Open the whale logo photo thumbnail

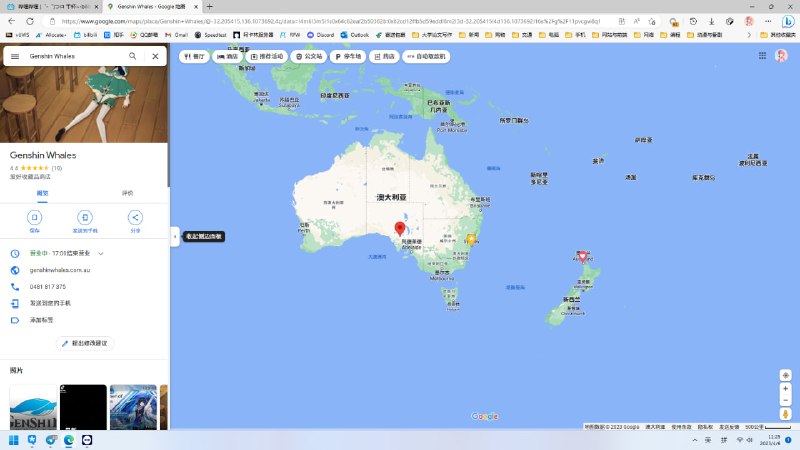(33, 407)
